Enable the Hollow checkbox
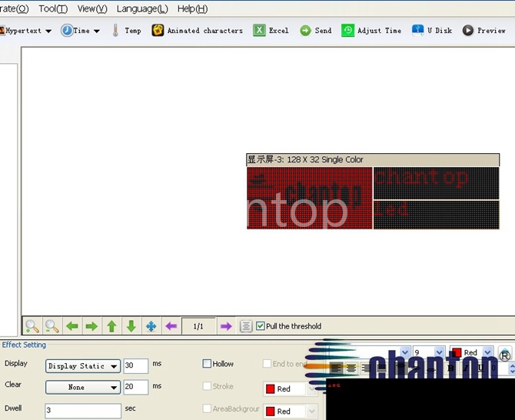The image size is (515, 420). tap(207, 364)
